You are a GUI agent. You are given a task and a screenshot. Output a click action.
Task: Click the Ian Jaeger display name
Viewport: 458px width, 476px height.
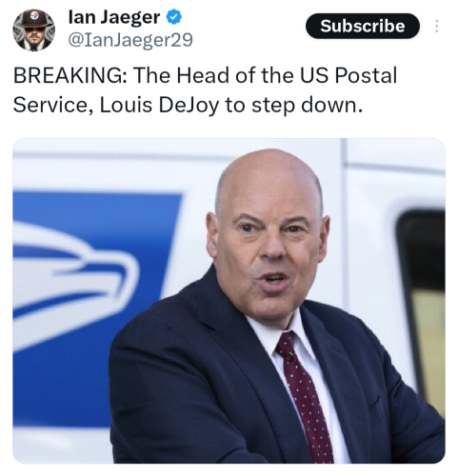[114, 17]
